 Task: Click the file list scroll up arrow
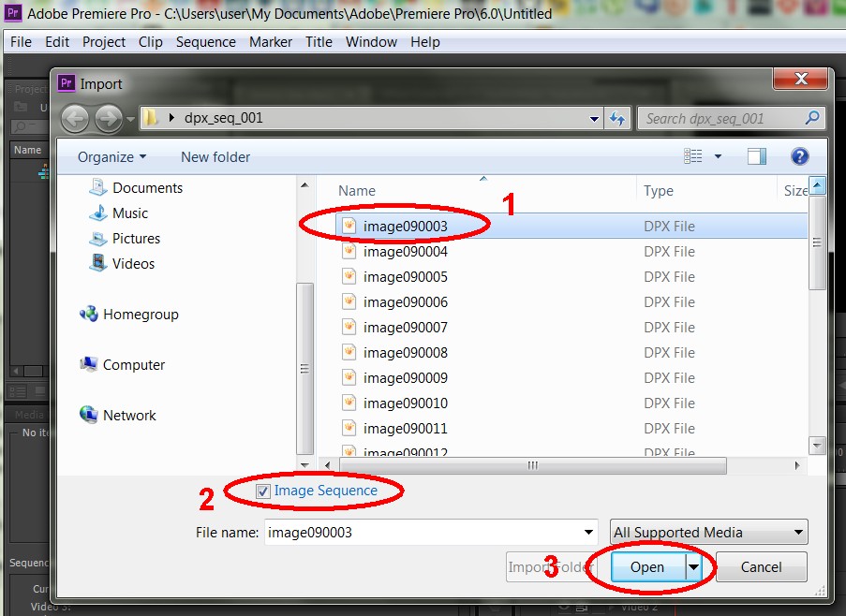(x=817, y=186)
